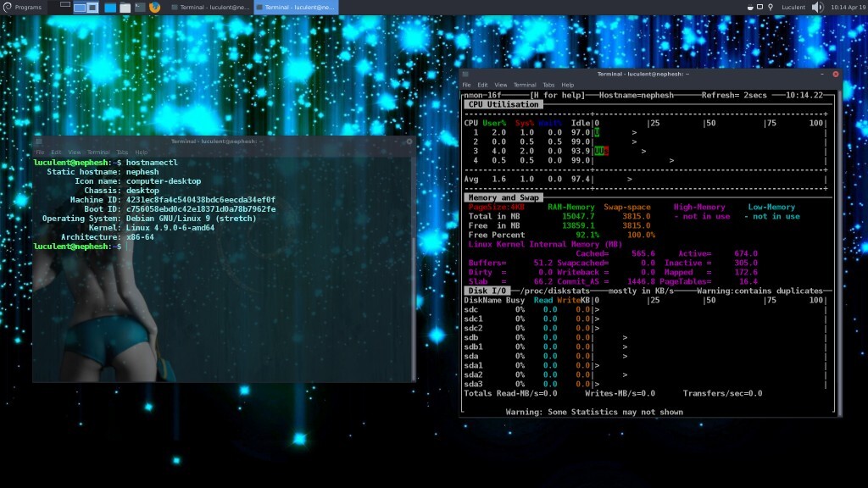Open the Programs menu in the panel
This screenshot has width=868, height=488.
23,7
